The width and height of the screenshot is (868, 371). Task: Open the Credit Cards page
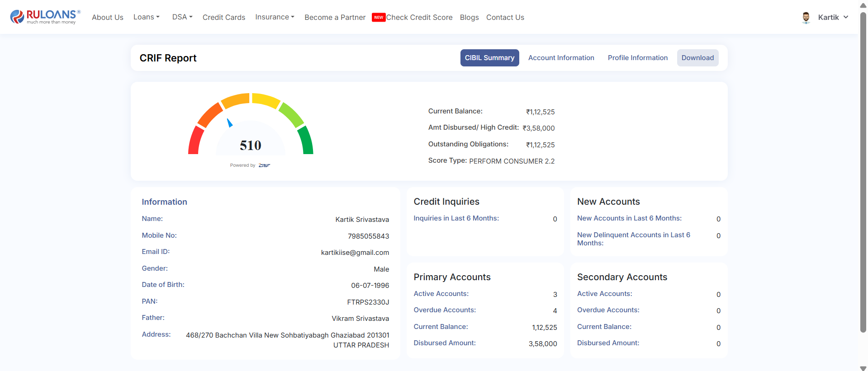(x=224, y=18)
